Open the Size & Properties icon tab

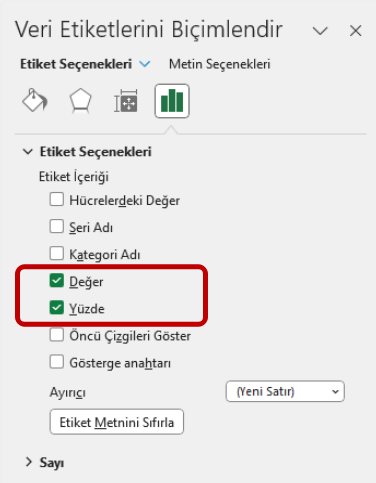point(126,101)
